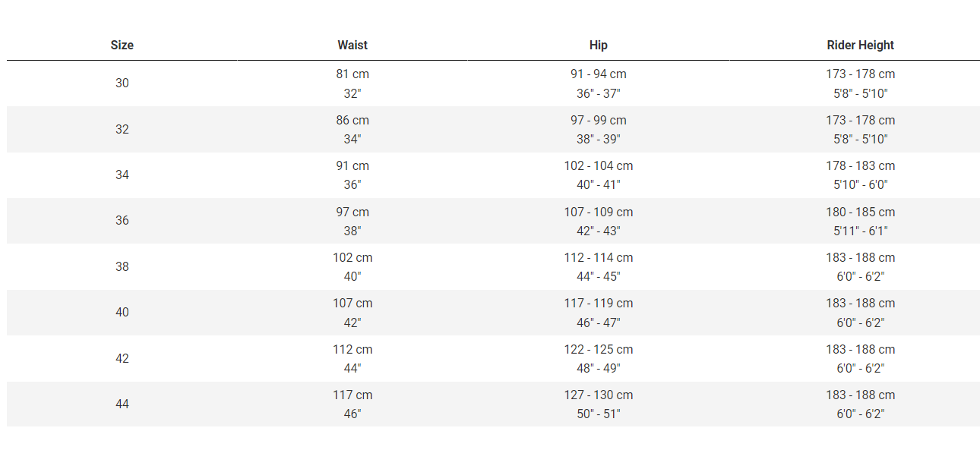Click the Size column header
The width and height of the screenshot is (980, 450).
pyautogui.click(x=122, y=45)
